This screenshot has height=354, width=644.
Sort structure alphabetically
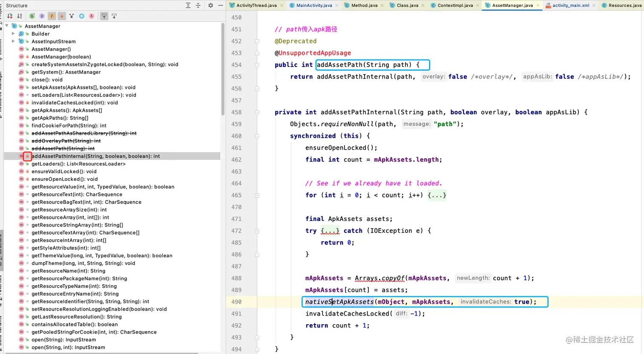(20, 16)
